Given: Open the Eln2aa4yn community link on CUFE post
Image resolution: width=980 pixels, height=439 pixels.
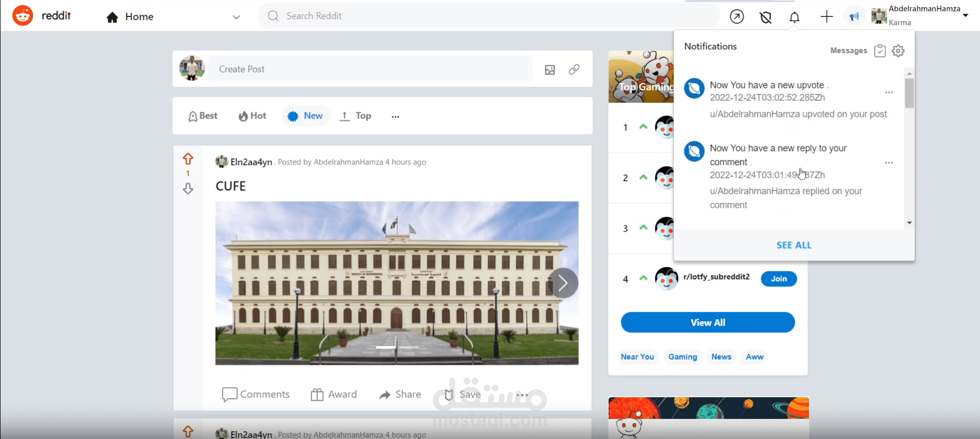Looking at the screenshot, I should click(x=251, y=162).
